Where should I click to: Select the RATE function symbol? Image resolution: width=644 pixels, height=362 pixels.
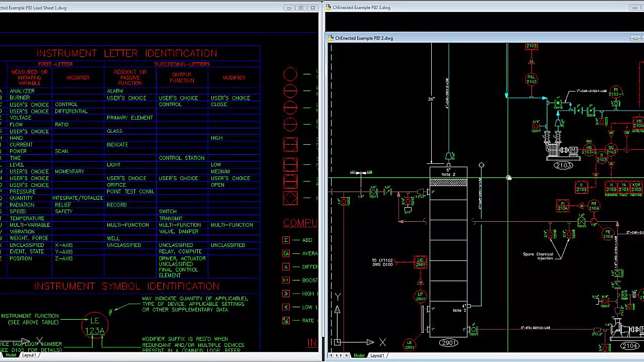tap(286, 321)
